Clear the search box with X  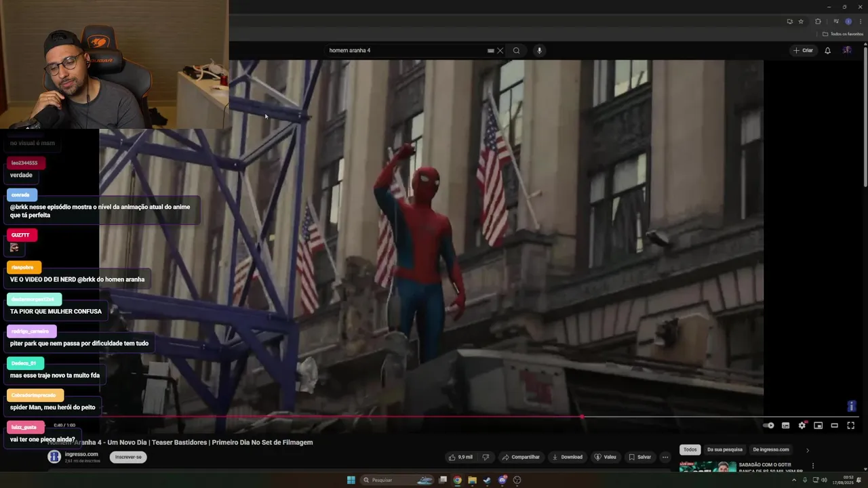click(x=500, y=50)
